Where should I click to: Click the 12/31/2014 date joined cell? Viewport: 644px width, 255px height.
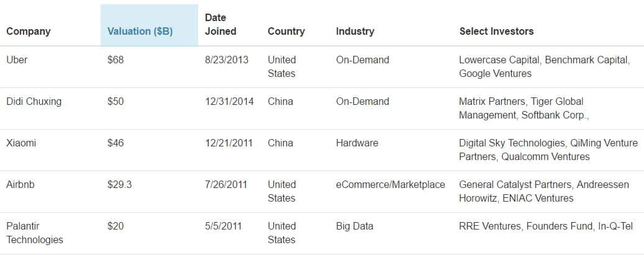229,102
